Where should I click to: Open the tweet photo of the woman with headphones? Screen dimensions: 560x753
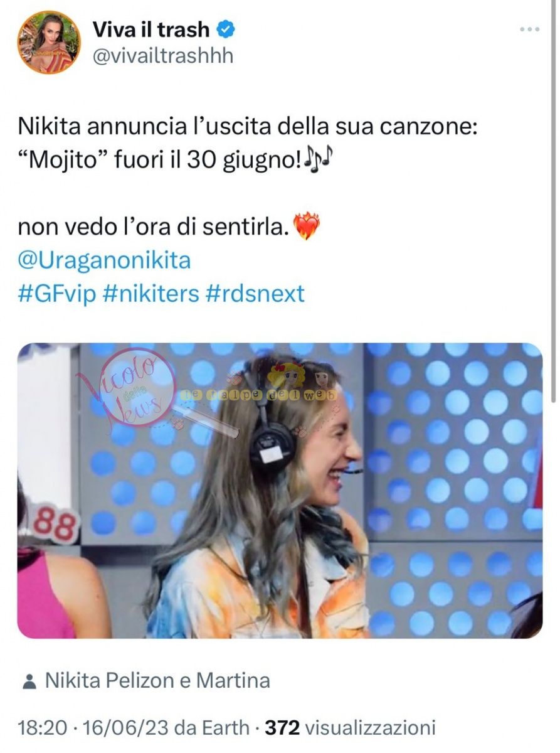[280, 491]
